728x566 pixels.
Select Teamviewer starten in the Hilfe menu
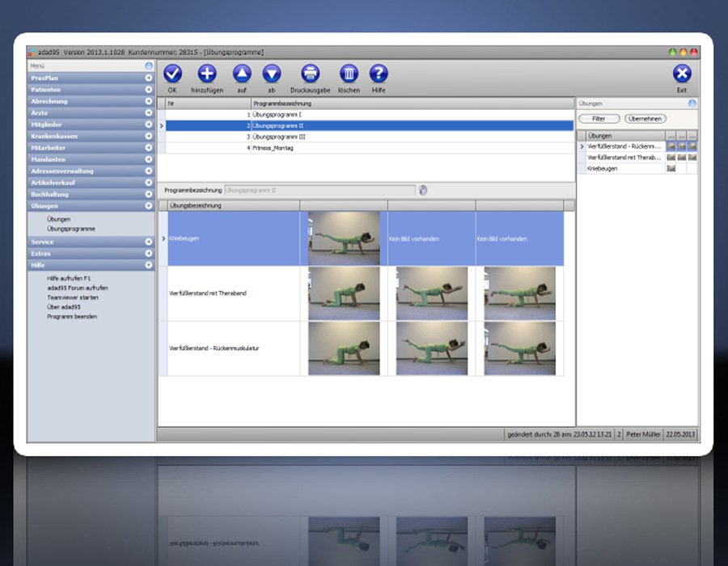[74, 297]
